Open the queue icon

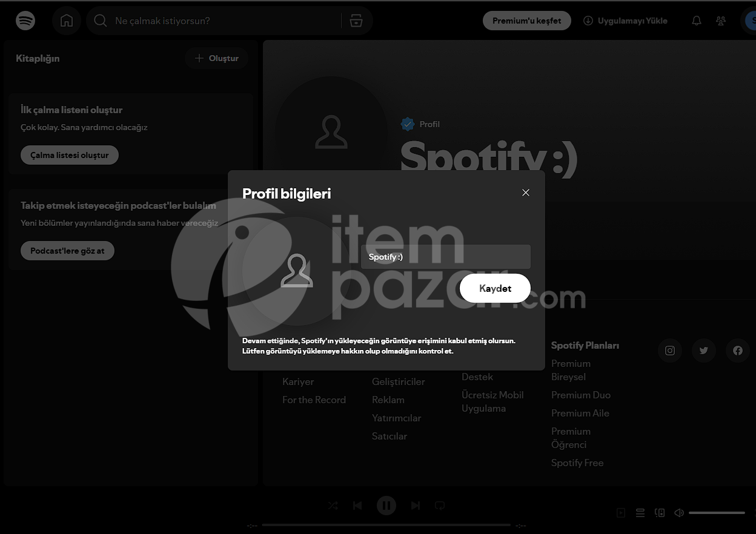[x=640, y=513]
